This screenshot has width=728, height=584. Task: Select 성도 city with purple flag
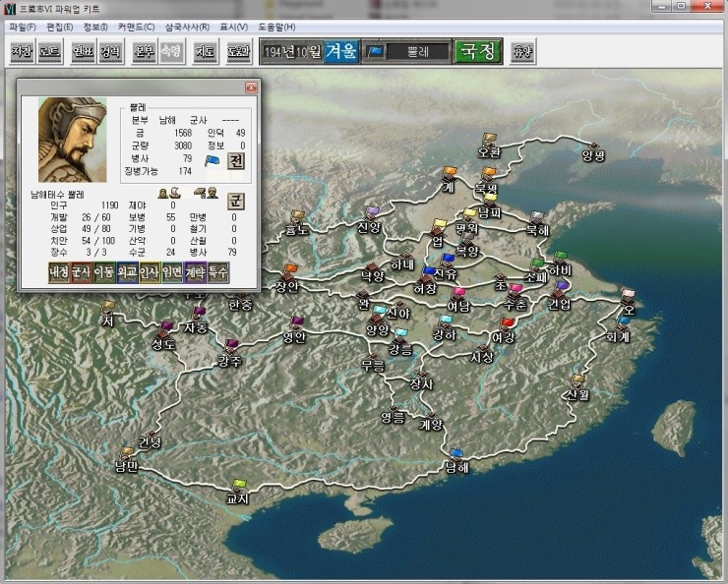click(163, 337)
